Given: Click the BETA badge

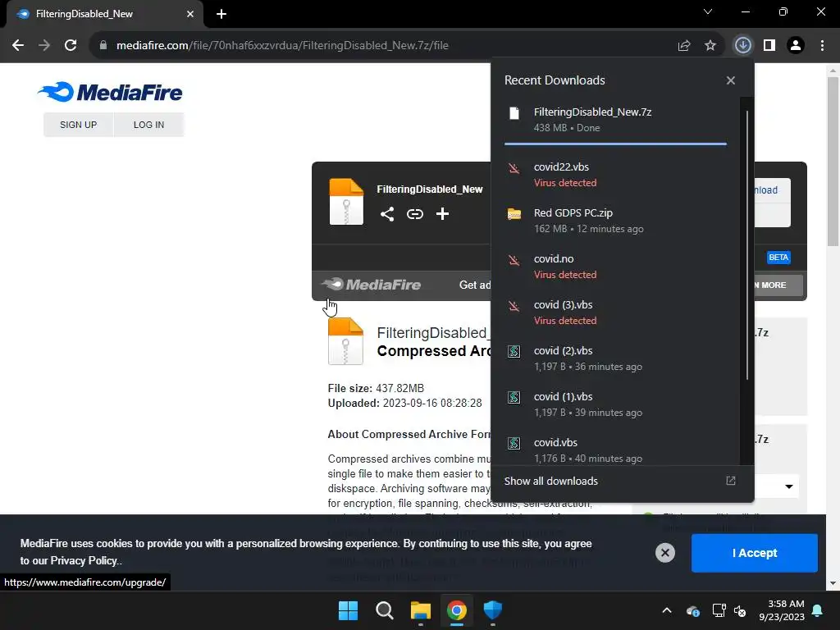Looking at the screenshot, I should (x=778, y=257).
